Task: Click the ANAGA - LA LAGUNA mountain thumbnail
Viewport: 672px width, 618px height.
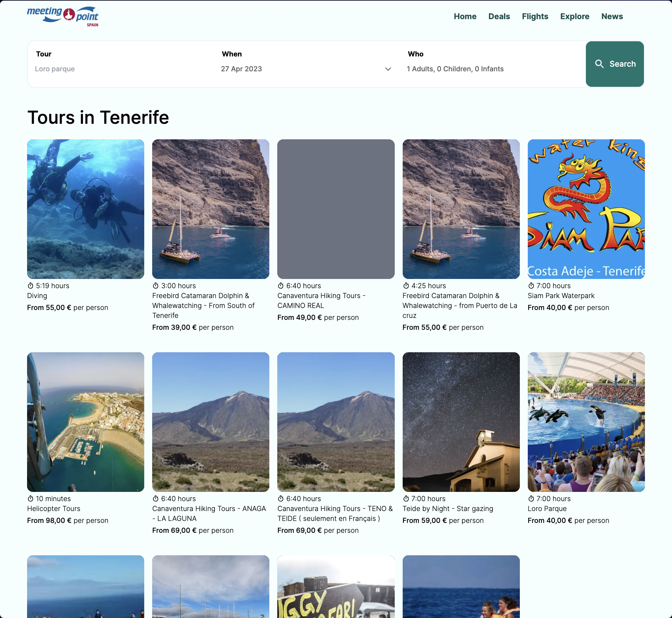Action: pos(211,422)
